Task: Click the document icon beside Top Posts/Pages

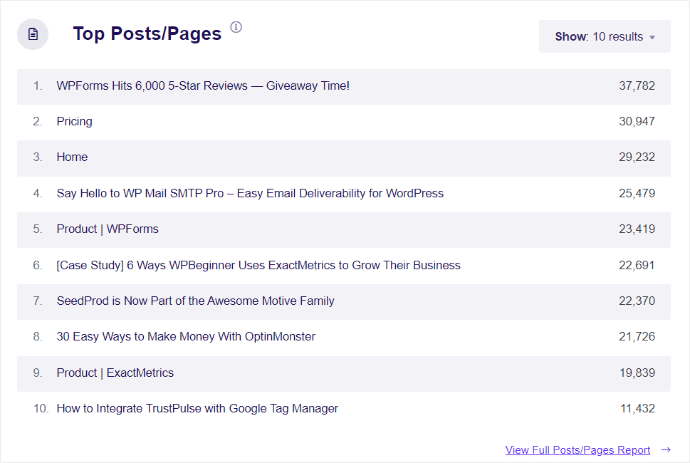Action: pos(33,34)
